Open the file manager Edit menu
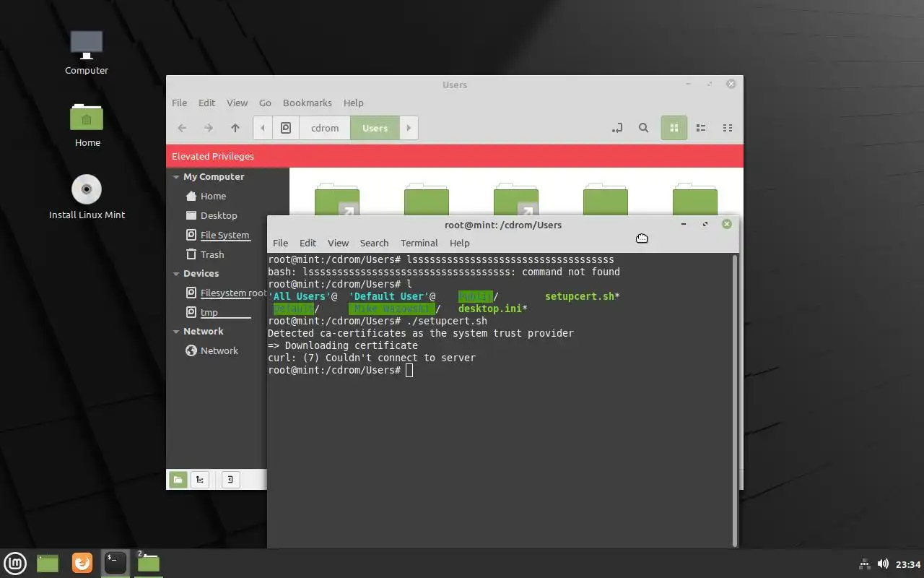 tap(207, 103)
